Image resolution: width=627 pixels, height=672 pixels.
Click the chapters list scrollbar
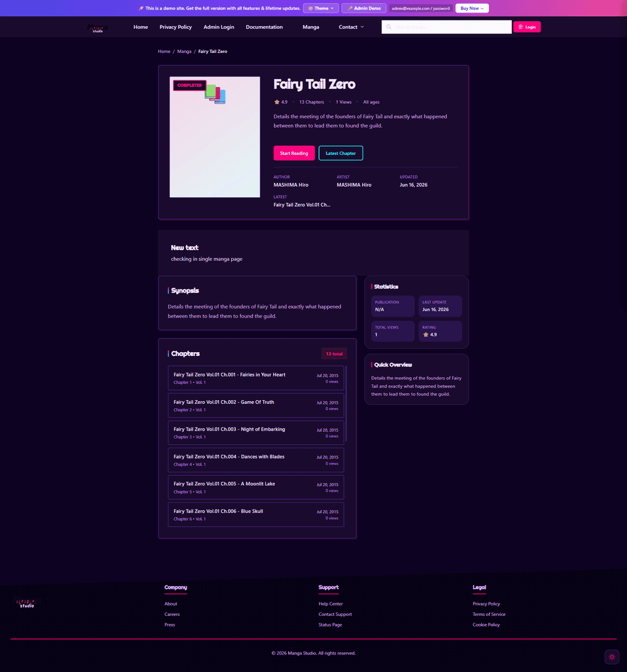click(346, 403)
